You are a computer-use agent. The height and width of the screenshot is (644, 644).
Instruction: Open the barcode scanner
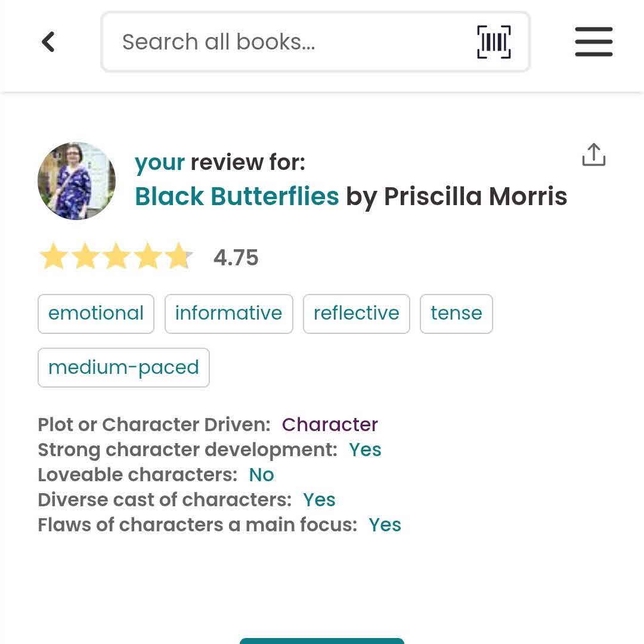point(494,42)
